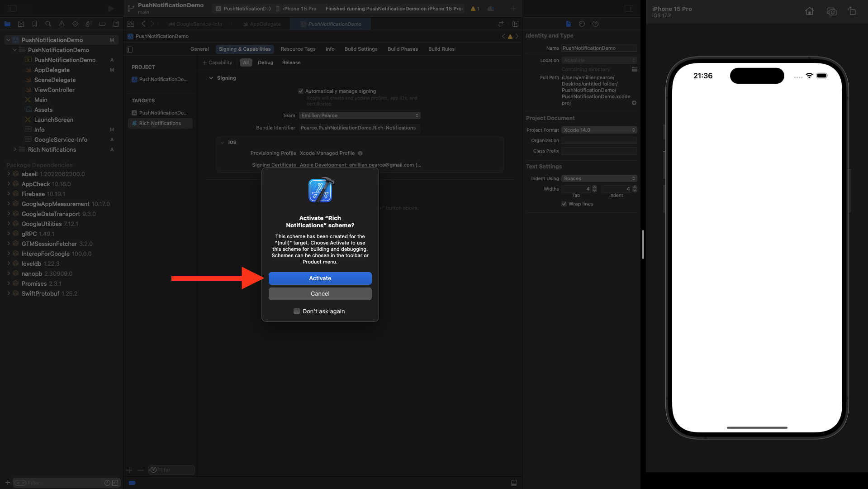
Task: Click the add editor split icon
Action: 515,24
